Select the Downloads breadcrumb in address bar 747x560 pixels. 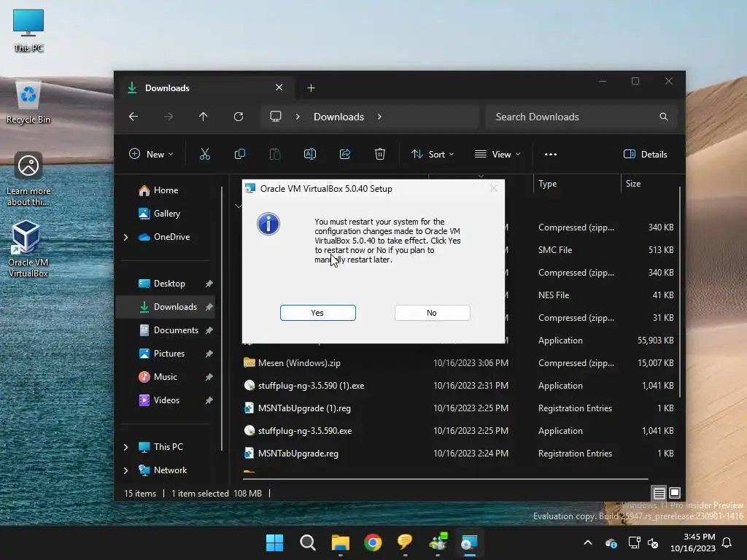tap(338, 117)
